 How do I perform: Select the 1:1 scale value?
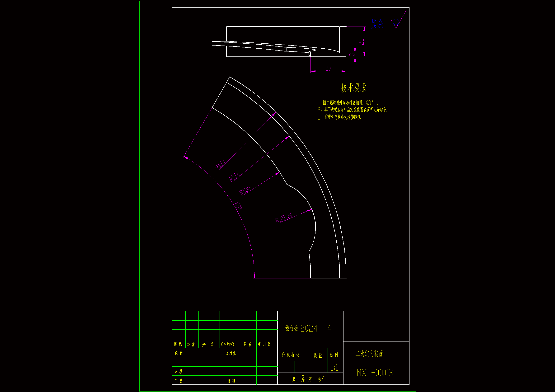[334, 368]
